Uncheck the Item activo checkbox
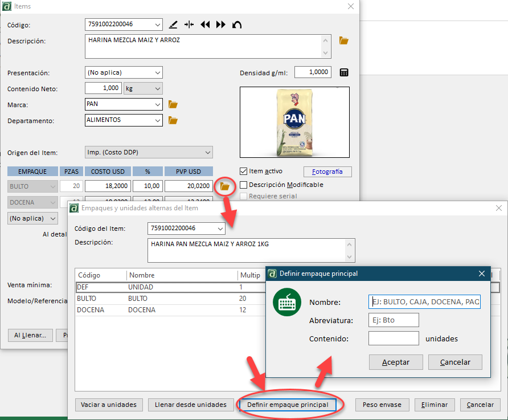 244,171
